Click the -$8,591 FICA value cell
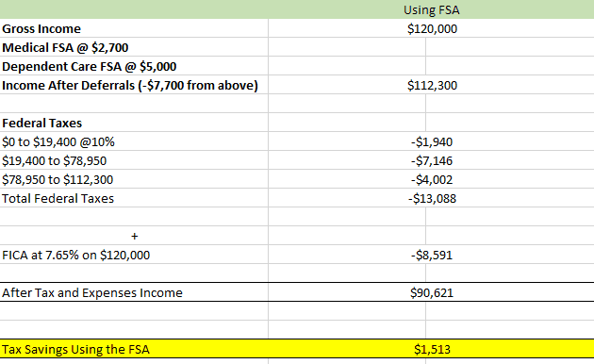The width and height of the screenshot is (594, 364). 432,256
